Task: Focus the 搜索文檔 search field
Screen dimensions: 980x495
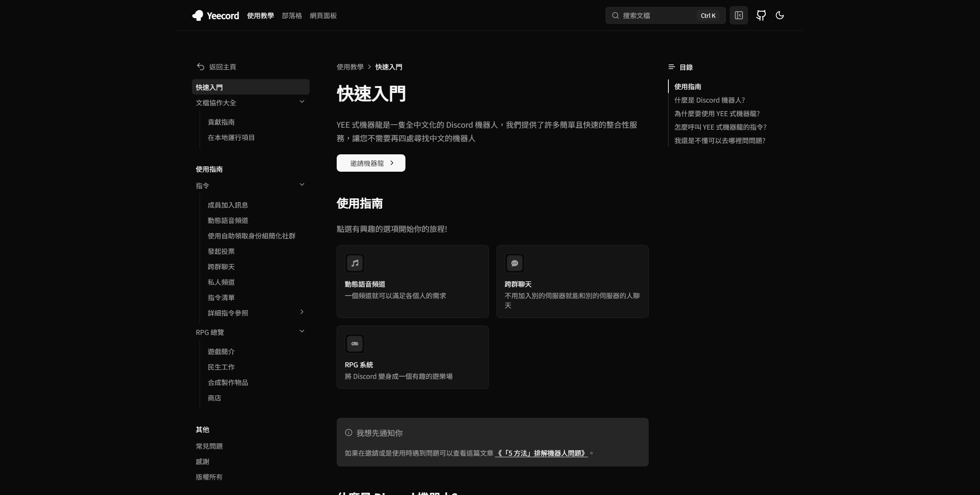Action: point(656,15)
